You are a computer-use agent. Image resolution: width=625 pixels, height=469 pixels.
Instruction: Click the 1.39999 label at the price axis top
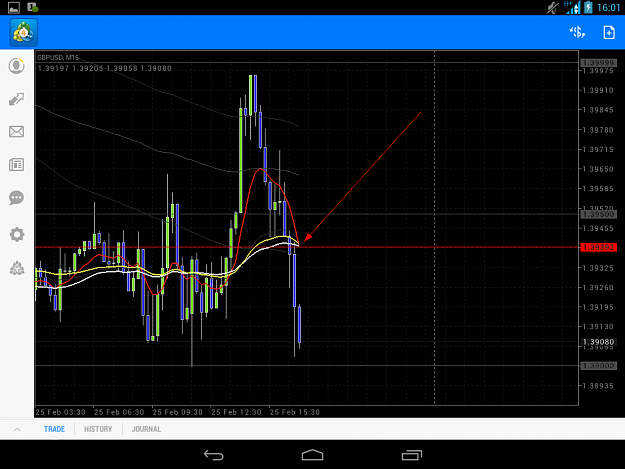(x=598, y=63)
